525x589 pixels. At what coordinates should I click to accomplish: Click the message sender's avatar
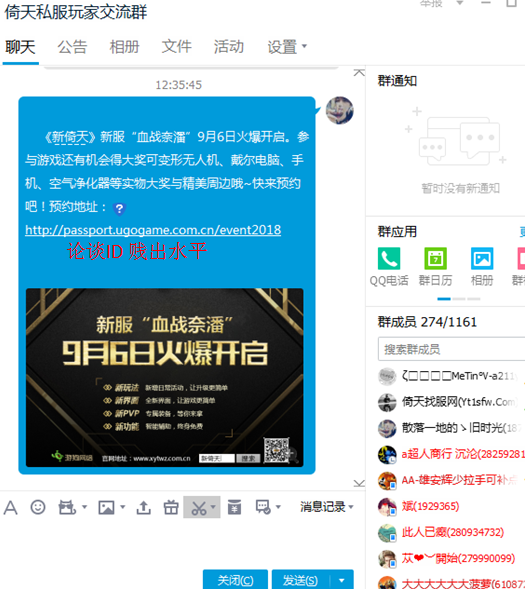point(339,110)
